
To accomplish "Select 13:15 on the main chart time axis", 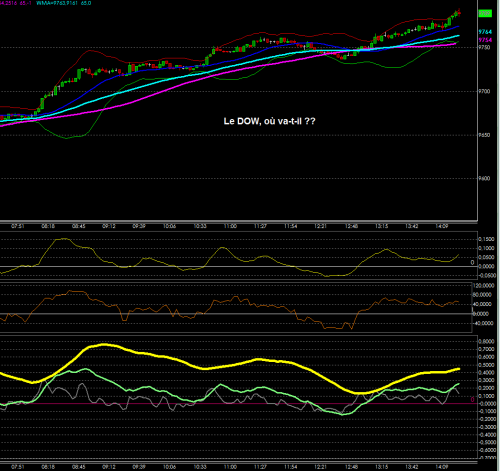I will pyautogui.click(x=382, y=226).
